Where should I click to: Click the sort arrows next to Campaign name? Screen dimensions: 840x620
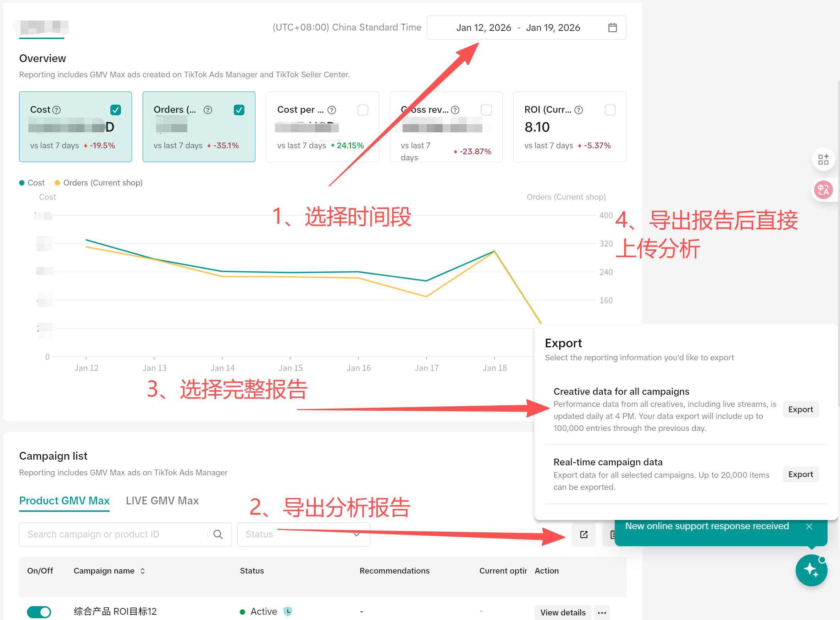pyautogui.click(x=143, y=570)
